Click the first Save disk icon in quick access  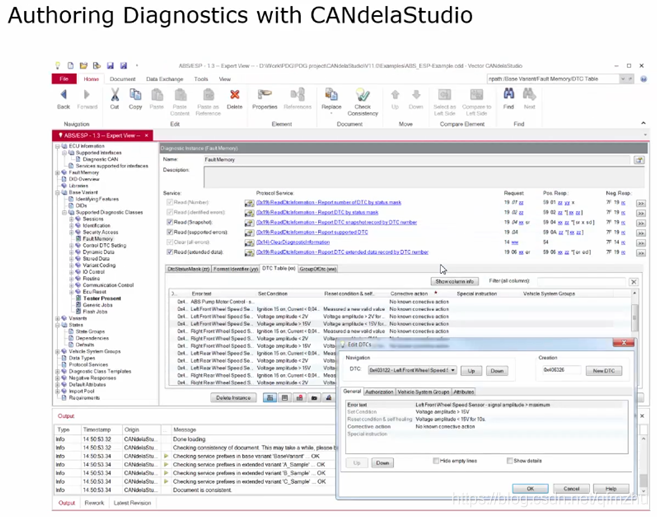coord(110,66)
